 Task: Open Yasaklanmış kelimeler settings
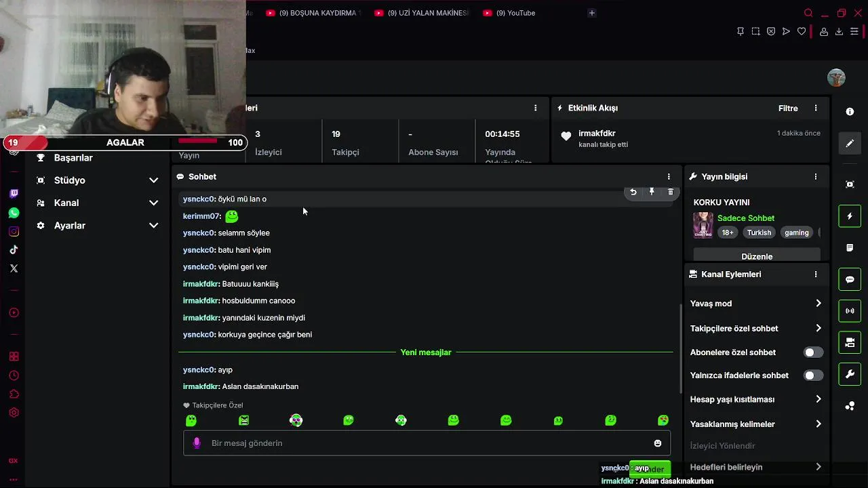[755, 424]
